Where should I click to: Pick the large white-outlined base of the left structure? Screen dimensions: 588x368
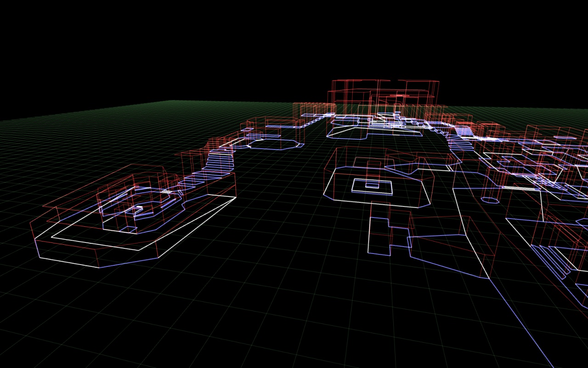tap(136, 232)
